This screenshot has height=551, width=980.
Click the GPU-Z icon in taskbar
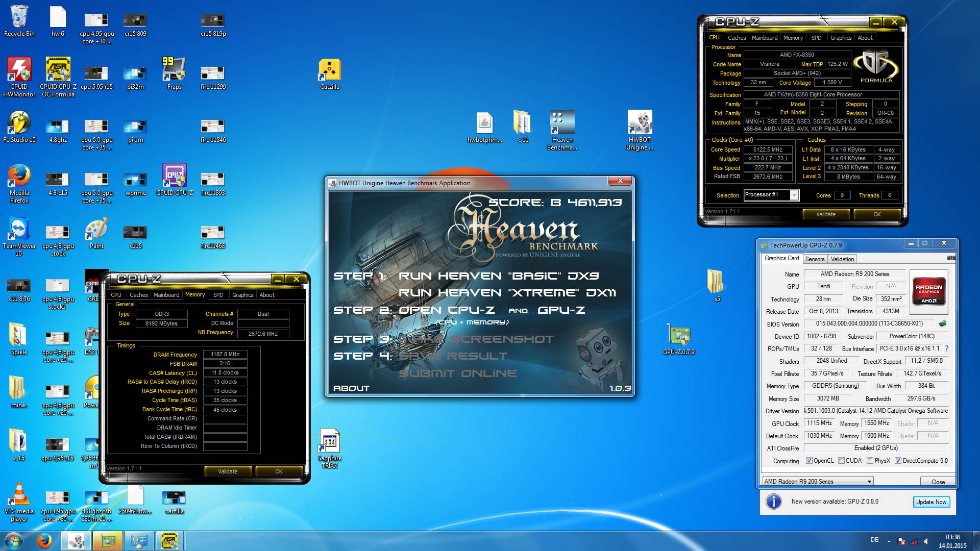coord(107,541)
